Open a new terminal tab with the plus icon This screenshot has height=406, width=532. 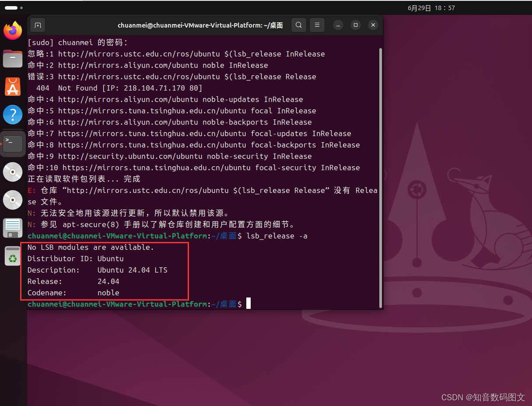(37, 25)
